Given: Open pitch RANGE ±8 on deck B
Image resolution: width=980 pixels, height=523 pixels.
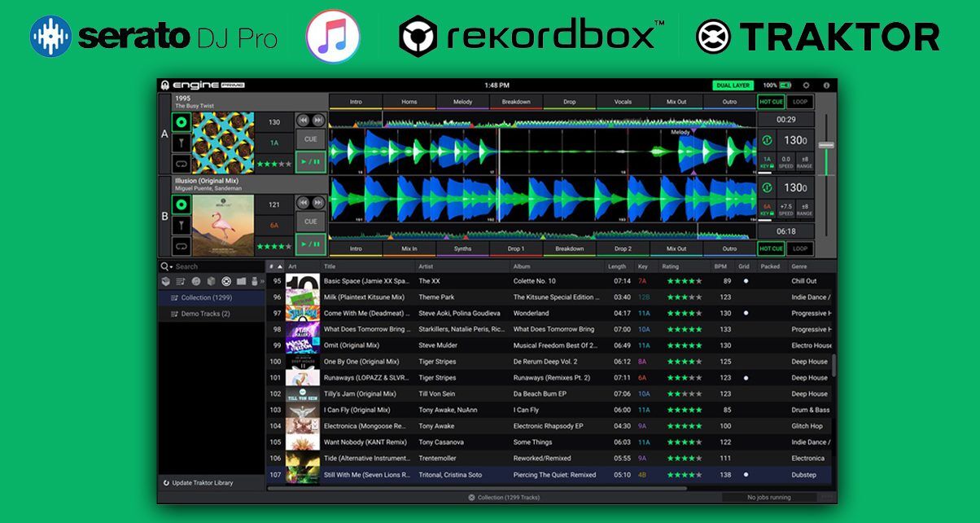Looking at the screenshot, I should (x=804, y=210).
